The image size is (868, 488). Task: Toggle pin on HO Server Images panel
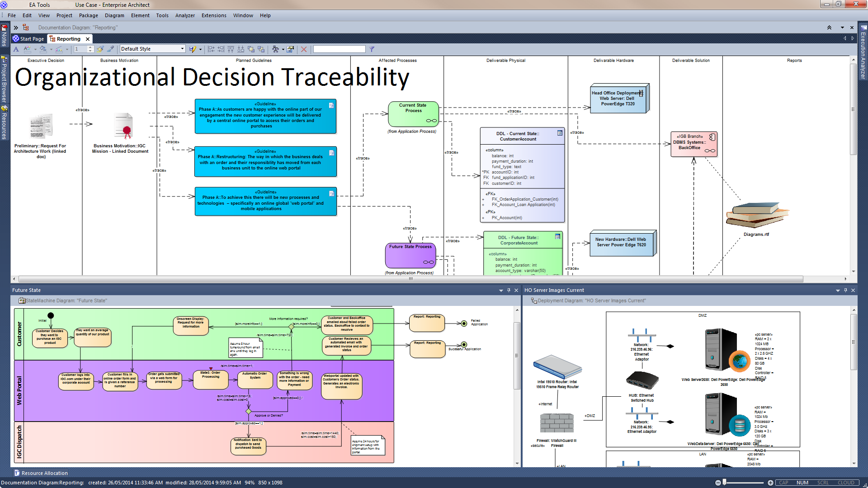click(845, 291)
